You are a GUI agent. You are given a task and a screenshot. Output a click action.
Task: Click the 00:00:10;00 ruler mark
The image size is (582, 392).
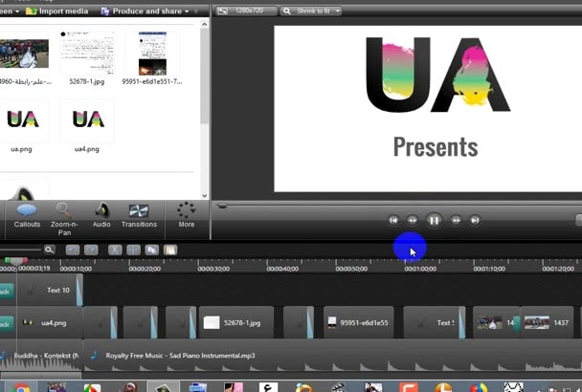(76, 269)
